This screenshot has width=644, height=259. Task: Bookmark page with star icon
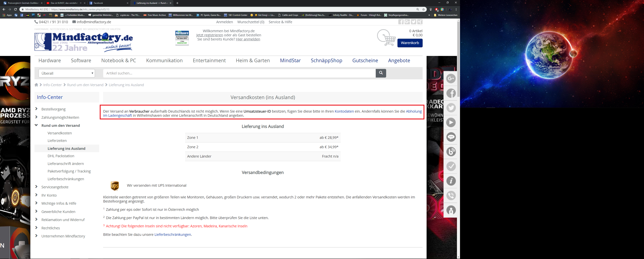pos(424,10)
